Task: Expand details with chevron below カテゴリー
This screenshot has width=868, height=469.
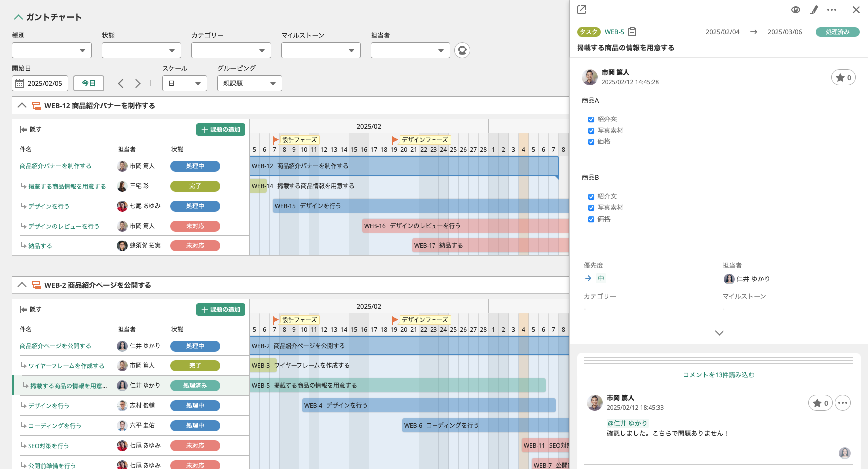Action: point(719,333)
